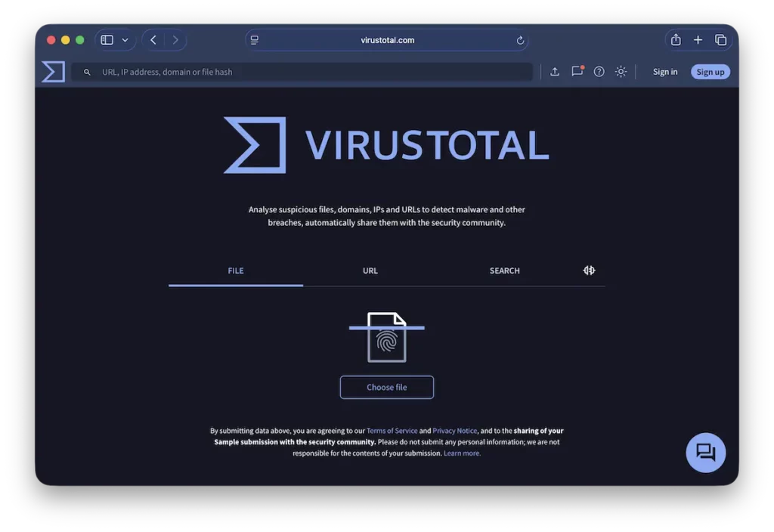Open the help question mark icon

pyautogui.click(x=599, y=71)
